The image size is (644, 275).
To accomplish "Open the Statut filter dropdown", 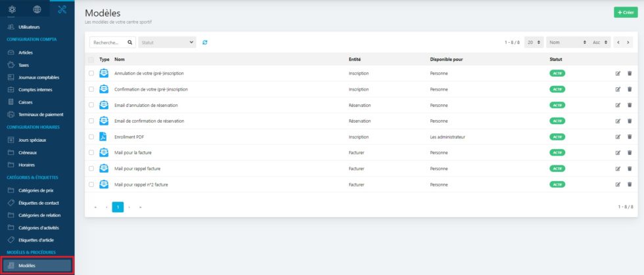I will 168,42.
